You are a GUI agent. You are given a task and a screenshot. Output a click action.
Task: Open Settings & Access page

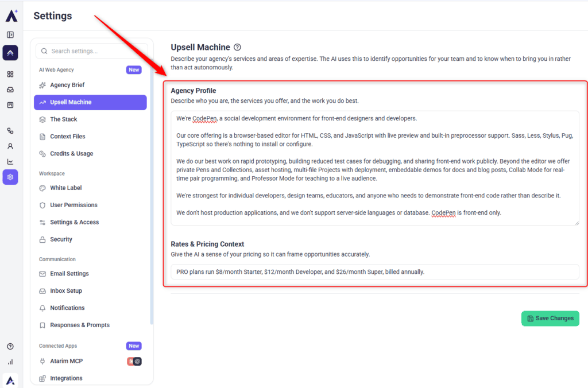click(x=90, y=222)
